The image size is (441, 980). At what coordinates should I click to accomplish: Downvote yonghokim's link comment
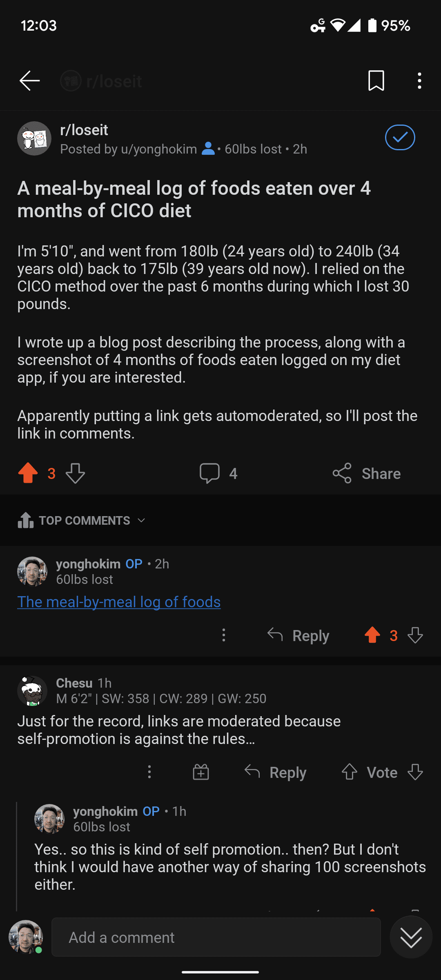point(415,635)
